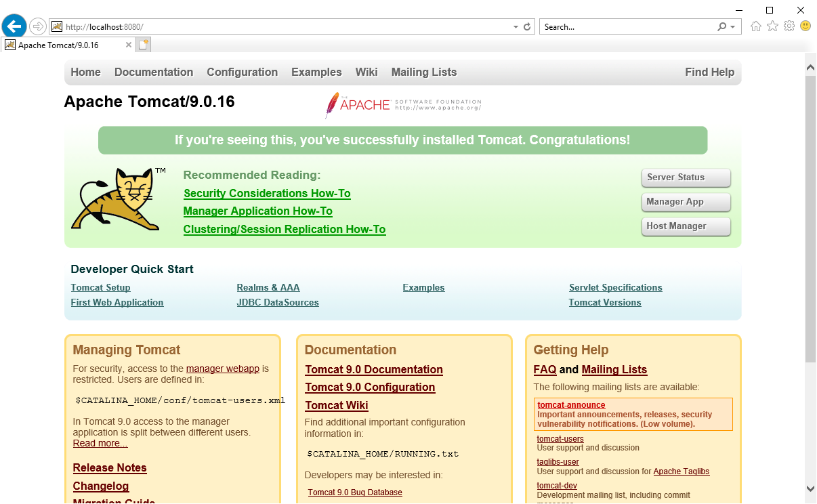Viewport: 817px width, 504px height.
Task: Open the search provider dropdown arrow
Action: [x=733, y=27]
